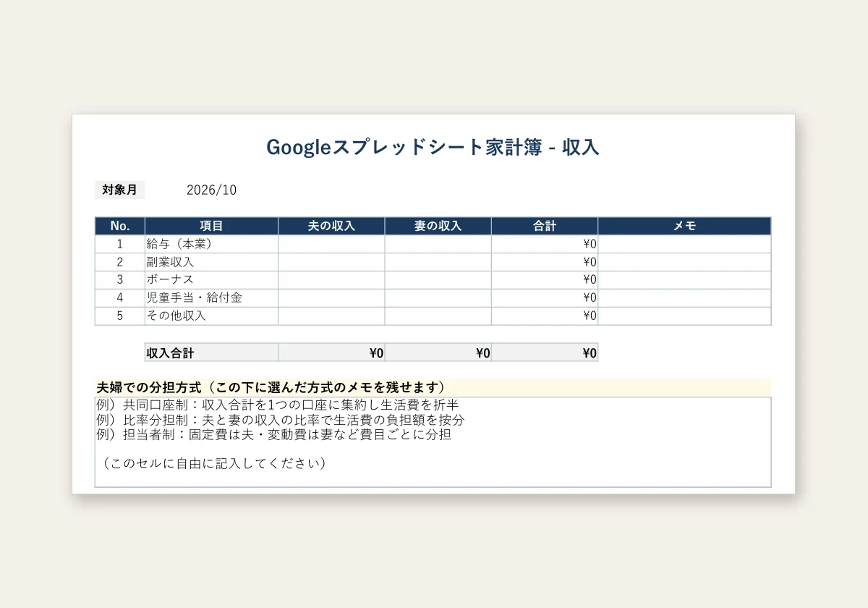Click 収入合計 ¥0 under 合計 column
Screen dimensions: 868x608
[x=545, y=352]
